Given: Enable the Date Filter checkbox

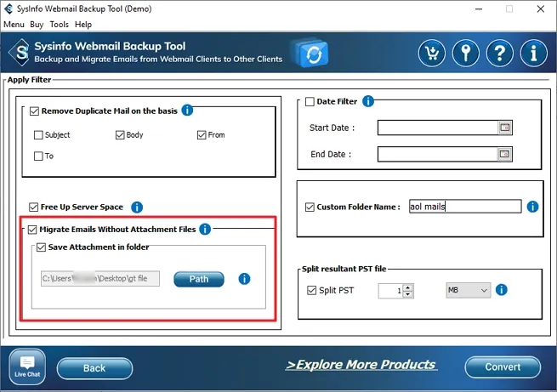Looking at the screenshot, I should [310, 102].
